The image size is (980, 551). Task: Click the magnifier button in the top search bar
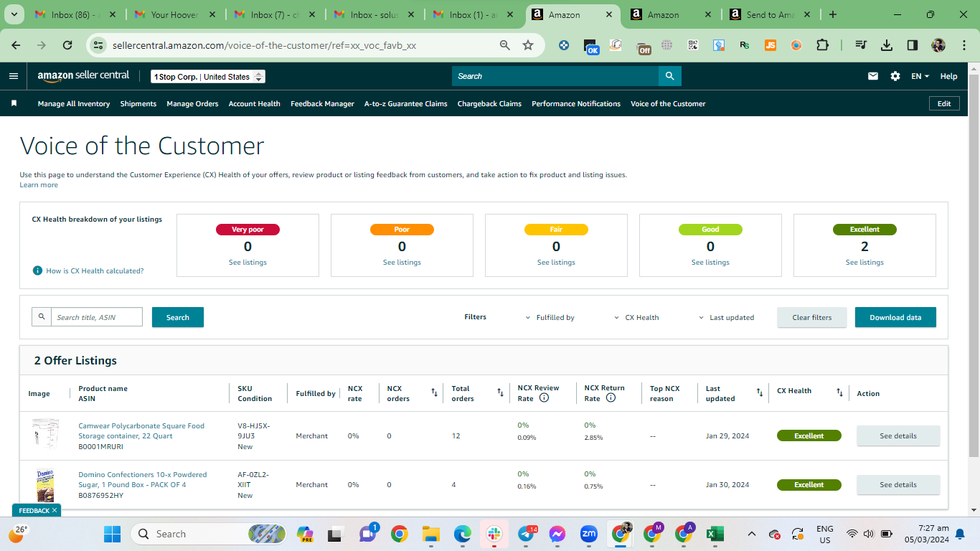click(x=670, y=76)
